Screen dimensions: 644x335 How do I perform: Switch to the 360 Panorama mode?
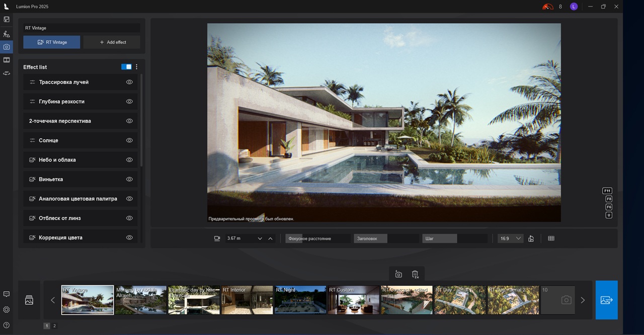[7, 73]
